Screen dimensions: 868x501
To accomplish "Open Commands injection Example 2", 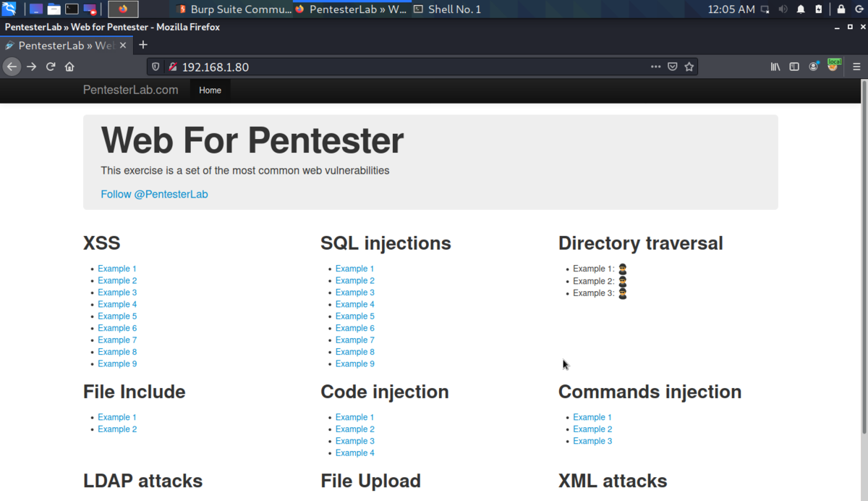I will (x=592, y=429).
